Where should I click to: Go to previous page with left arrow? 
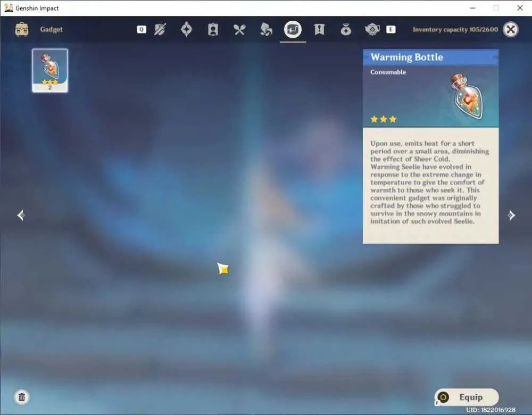[x=21, y=215]
